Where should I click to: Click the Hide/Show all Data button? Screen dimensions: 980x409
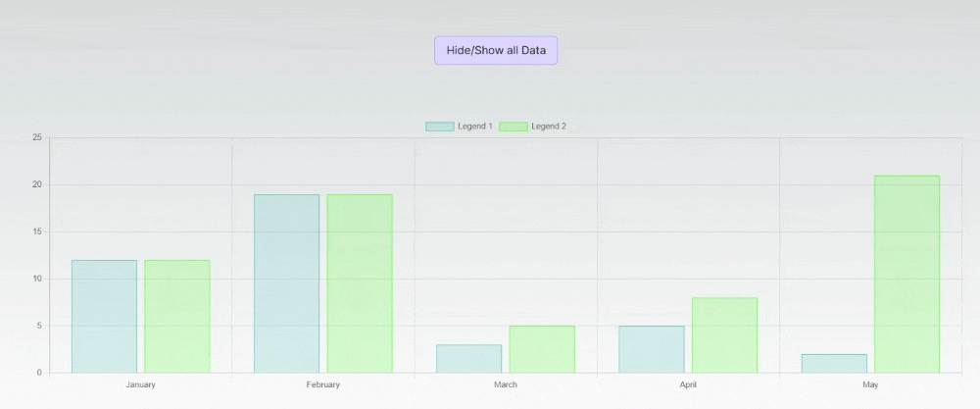coord(496,50)
